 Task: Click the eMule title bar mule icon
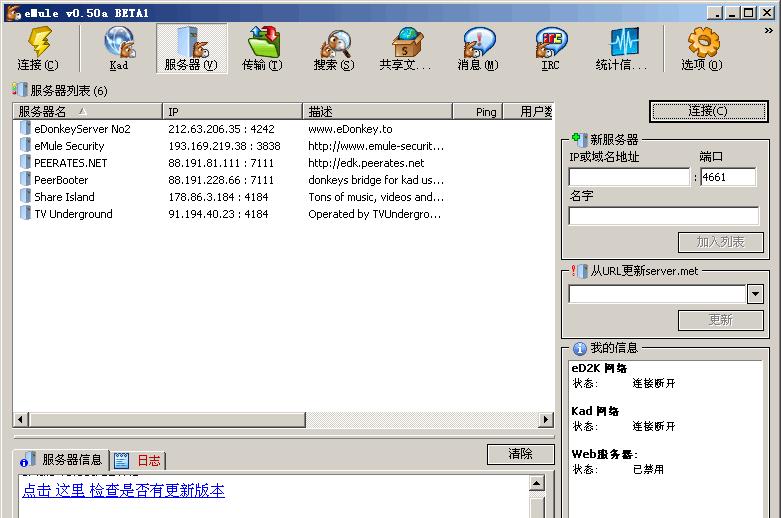(13, 12)
